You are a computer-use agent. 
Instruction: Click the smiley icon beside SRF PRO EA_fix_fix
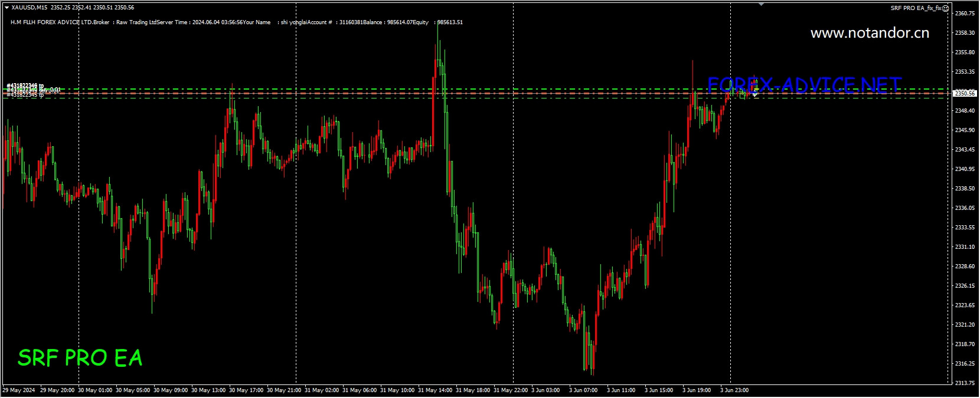(946, 8)
